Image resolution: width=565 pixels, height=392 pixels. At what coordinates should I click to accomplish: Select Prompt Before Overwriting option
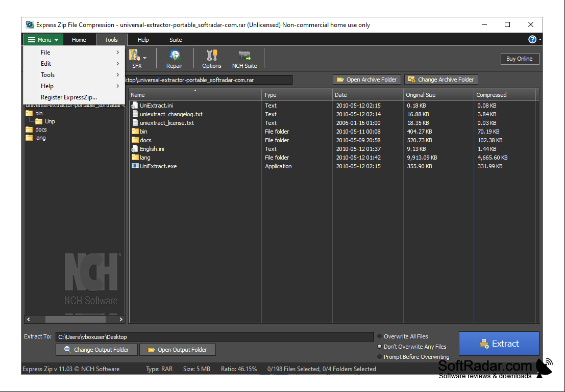tap(413, 357)
